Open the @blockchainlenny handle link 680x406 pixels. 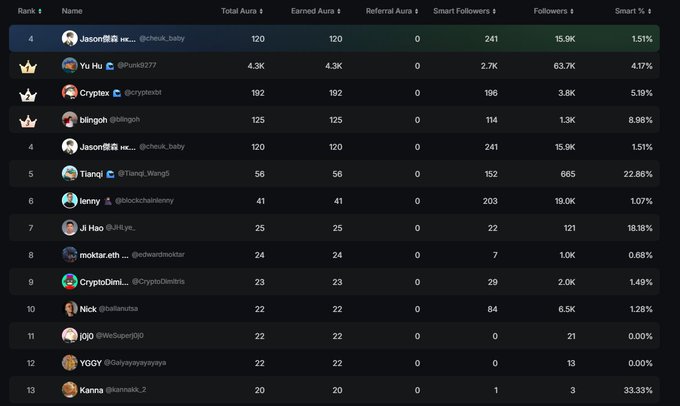coord(144,200)
